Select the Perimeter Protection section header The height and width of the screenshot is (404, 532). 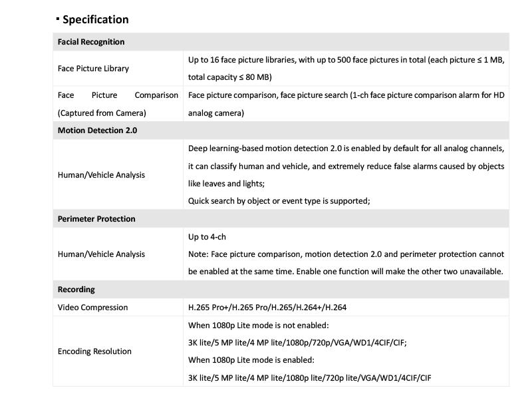(x=96, y=218)
